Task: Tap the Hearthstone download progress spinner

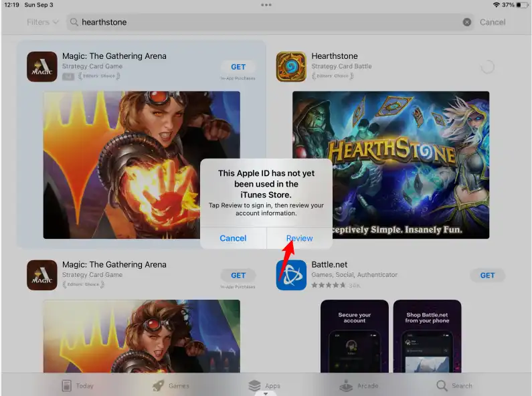Action: [x=487, y=67]
